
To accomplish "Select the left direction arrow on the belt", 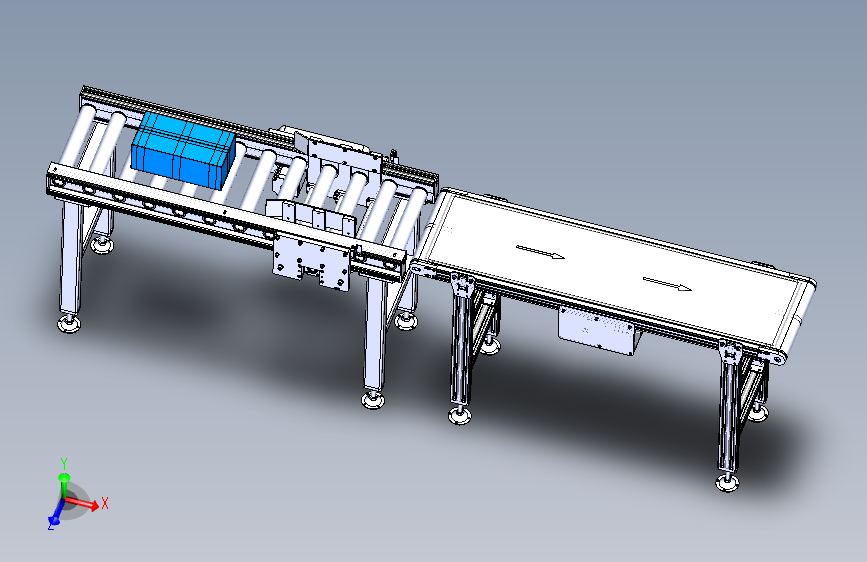I will point(540,252).
